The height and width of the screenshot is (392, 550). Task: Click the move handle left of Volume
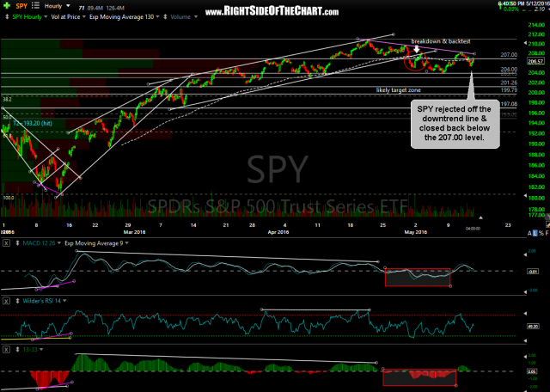tap(165, 16)
